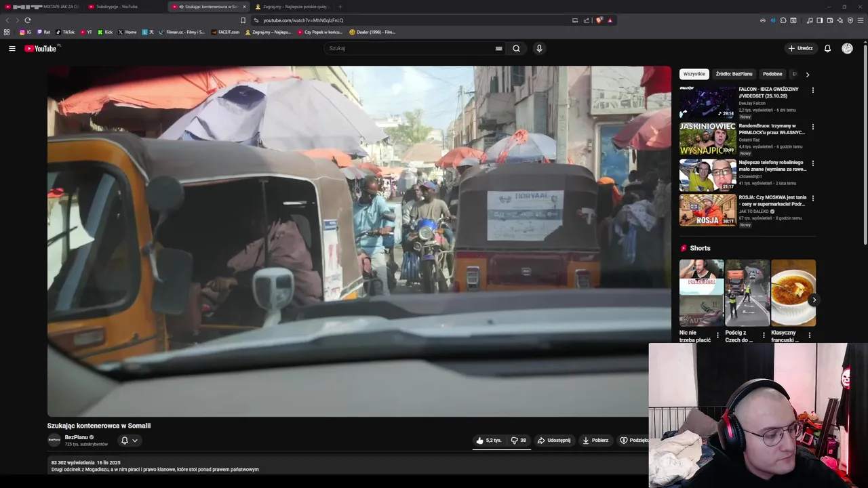Click the video player to pause
This screenshot has height=488, width=868.
(359, 241)
